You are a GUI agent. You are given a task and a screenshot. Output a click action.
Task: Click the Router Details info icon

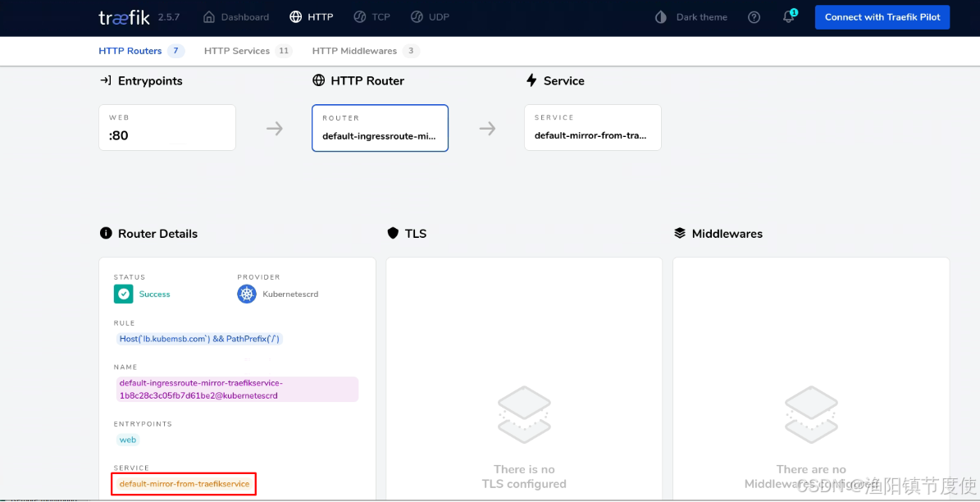click(106, 233)
